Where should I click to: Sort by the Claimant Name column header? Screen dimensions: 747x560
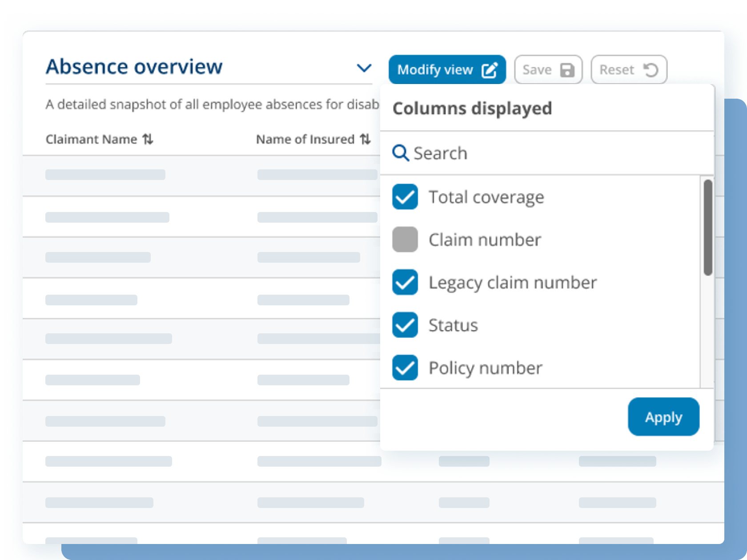[x=92, y=139]
